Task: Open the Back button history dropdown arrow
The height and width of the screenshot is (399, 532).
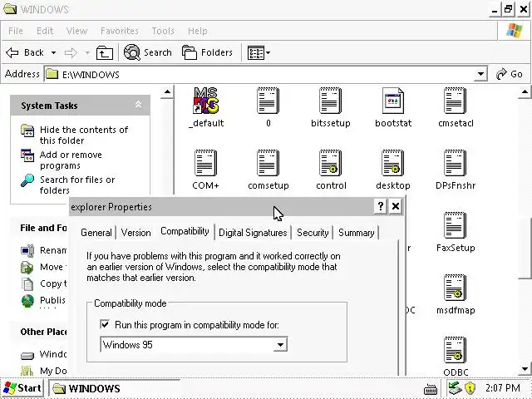Action: (53, 53)
